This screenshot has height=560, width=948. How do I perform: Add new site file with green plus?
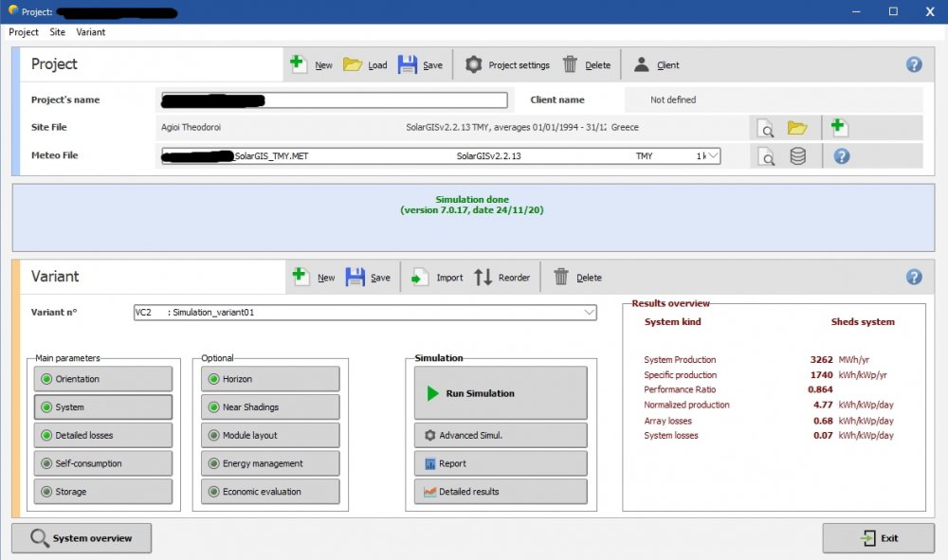coord(839,127)
